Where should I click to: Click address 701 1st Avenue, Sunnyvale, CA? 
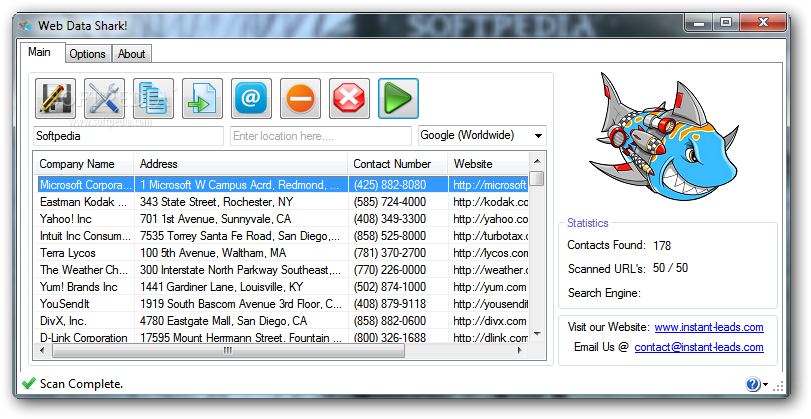coord(215,219)
